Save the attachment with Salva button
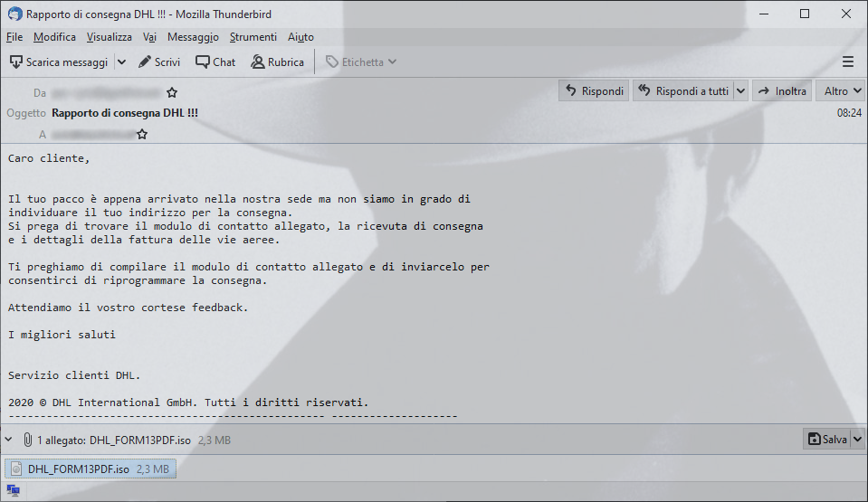Screen dimensions: 868x502 827,439
